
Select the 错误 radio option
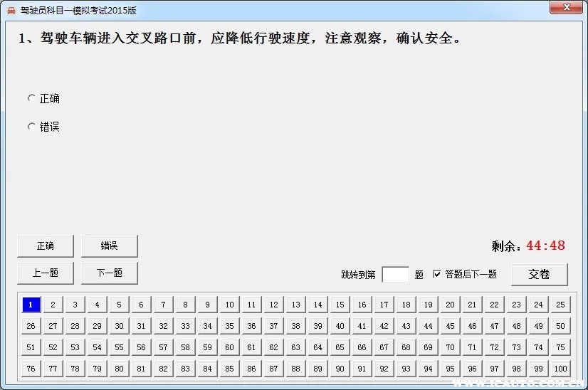click(x=31, y=127)
